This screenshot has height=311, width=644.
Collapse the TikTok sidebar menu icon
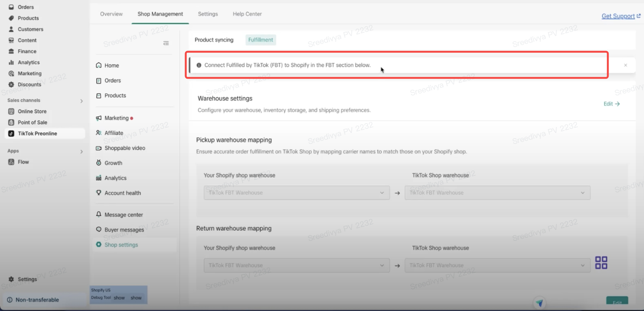(166, 43)
